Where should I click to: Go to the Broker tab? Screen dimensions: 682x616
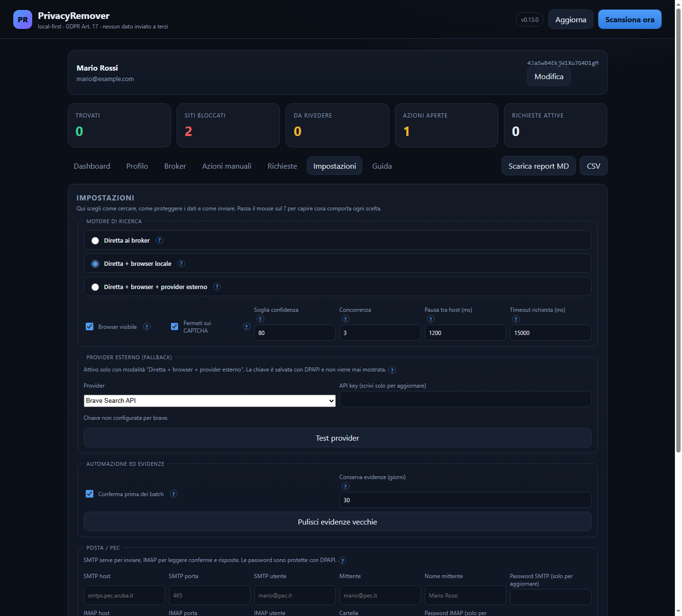click(x=175, y=166)
